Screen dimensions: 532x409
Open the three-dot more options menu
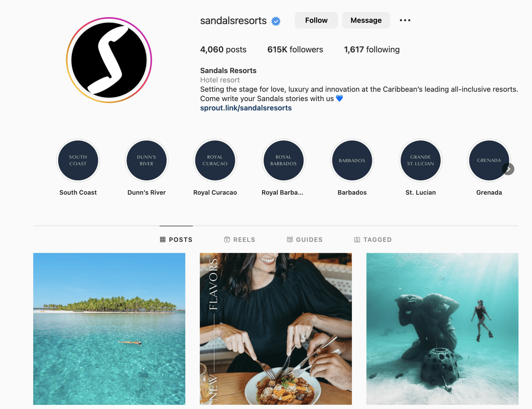pyautogui.click(x=405, y=20)
